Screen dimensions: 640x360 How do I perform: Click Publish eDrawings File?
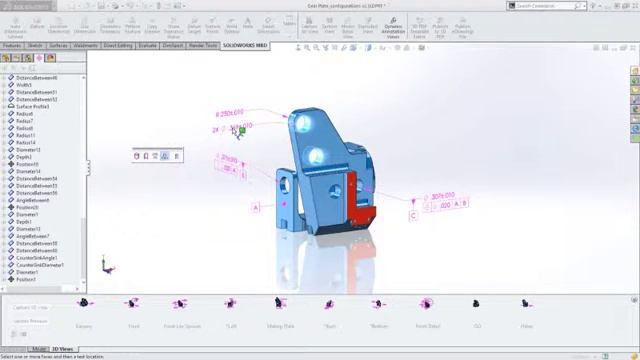pos(462,28)
